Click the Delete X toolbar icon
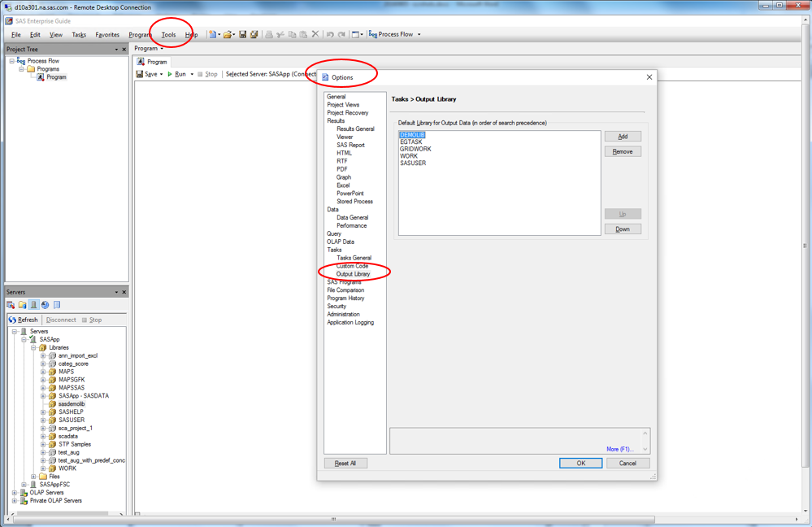 pyautogui.click(x=315, y=34)
